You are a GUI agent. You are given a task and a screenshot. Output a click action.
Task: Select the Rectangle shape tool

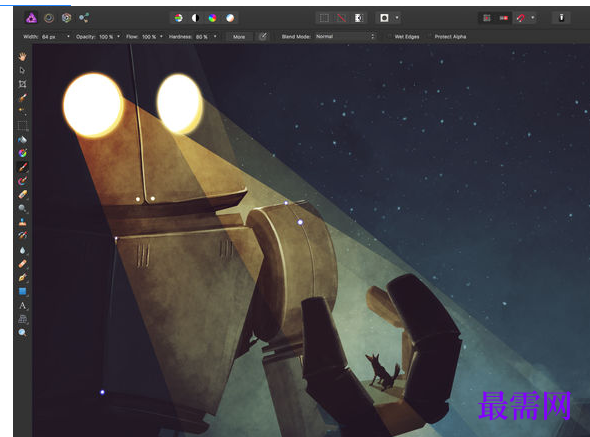[x=22, y=291]
